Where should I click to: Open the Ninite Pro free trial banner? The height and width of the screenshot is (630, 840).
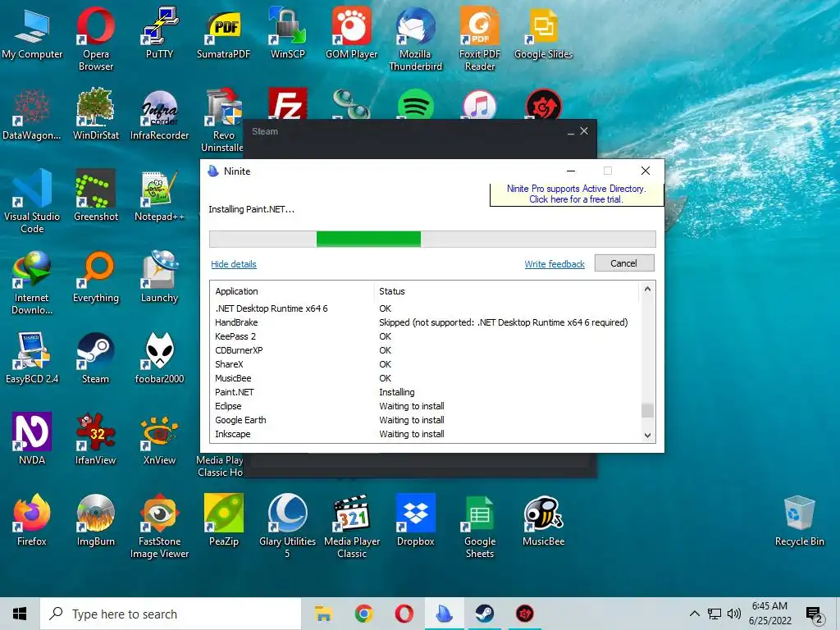[577, 194]
